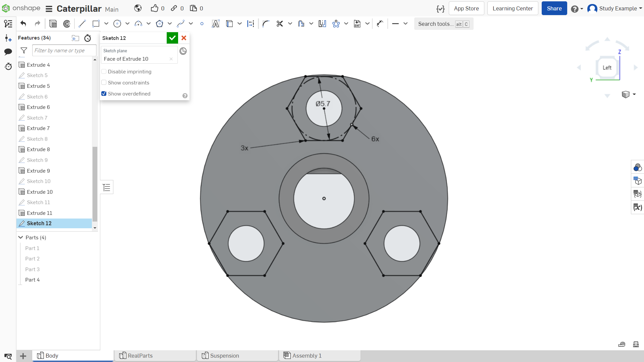Open the polygon tool dropdown arrow

170,23
